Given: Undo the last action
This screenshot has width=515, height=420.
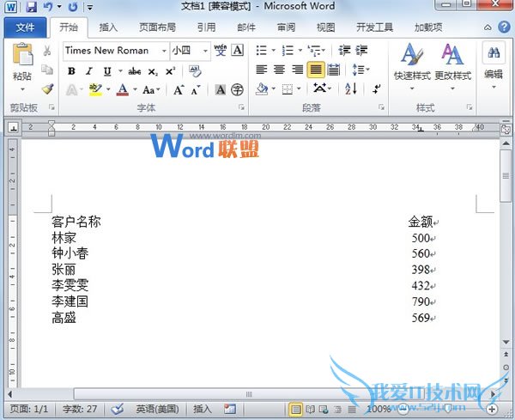Looking at the screenshot, I should click(x=48, y=7).
